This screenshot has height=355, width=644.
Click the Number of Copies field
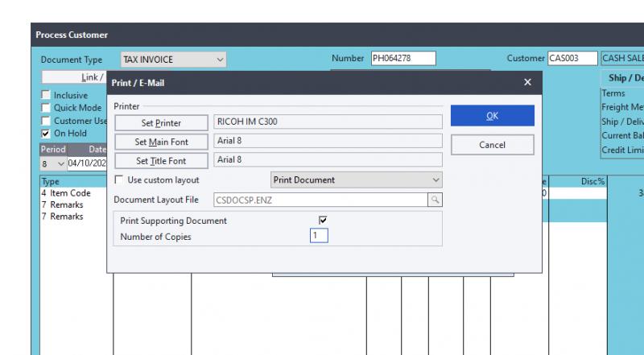tap(319, 236)
